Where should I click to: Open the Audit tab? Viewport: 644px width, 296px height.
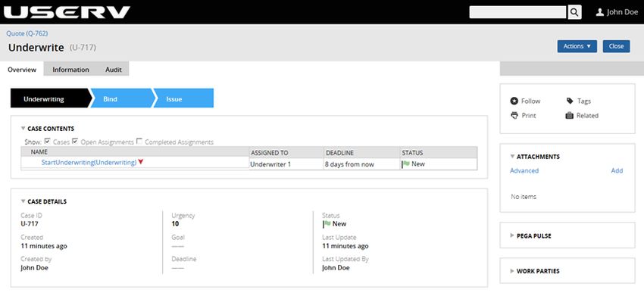[114, 70]
